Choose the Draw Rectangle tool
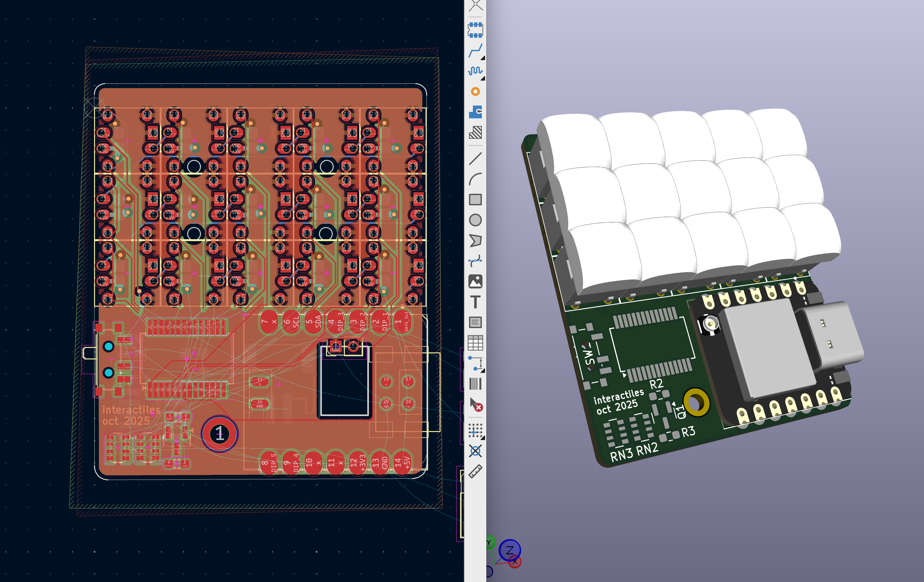The image size is (924, 582). [x=475, y=200]
